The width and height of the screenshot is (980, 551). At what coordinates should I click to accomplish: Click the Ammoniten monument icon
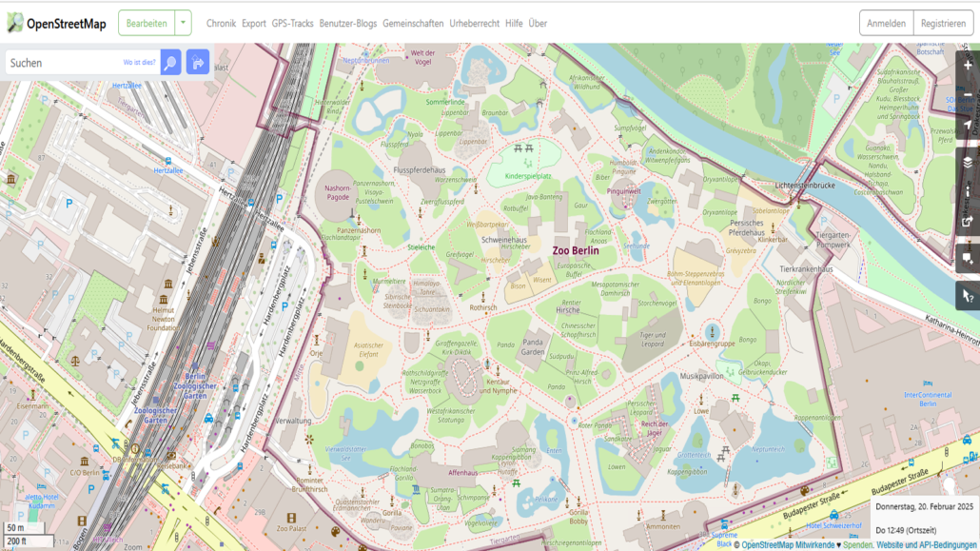pyautogui.click(x=663, y=516)
